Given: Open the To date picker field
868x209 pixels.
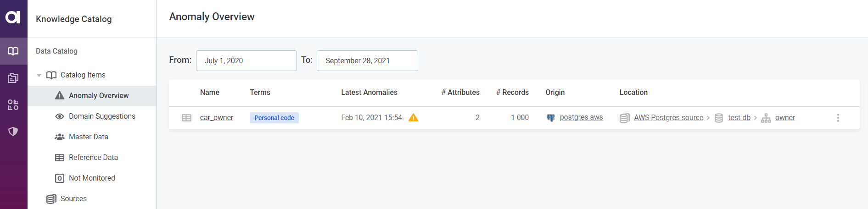Looking at the screenshot, I should tap(367, 60).
